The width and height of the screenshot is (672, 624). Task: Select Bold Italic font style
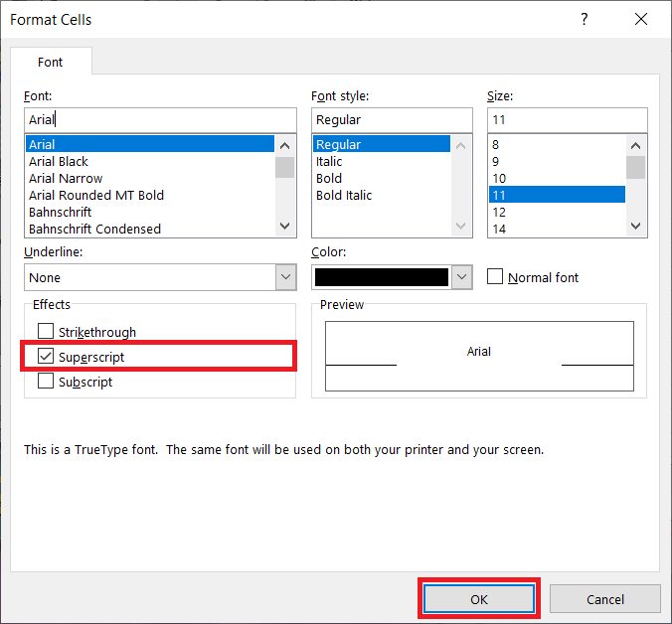click(344, 195)
